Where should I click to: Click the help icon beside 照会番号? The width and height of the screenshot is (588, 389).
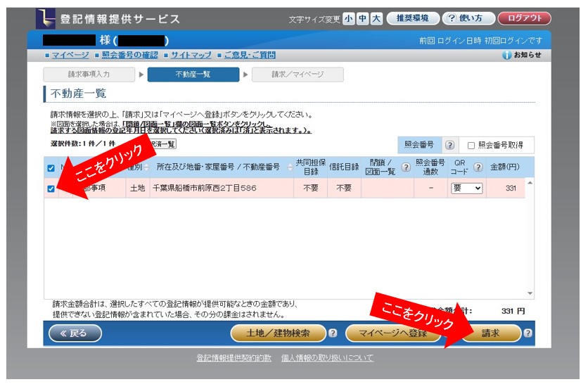click(x=450, y=146)
